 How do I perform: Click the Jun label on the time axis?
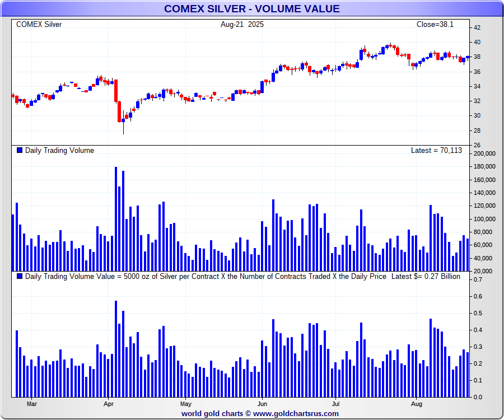pos(262,403)
